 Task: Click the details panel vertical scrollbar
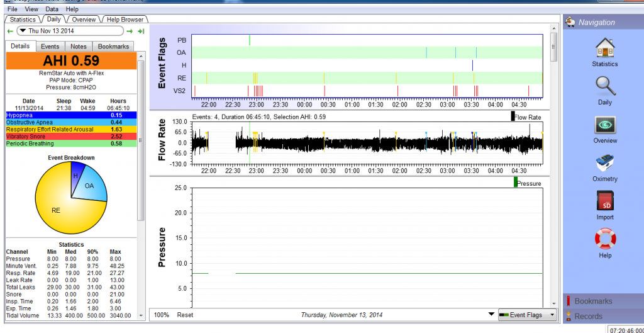[141, 140]
